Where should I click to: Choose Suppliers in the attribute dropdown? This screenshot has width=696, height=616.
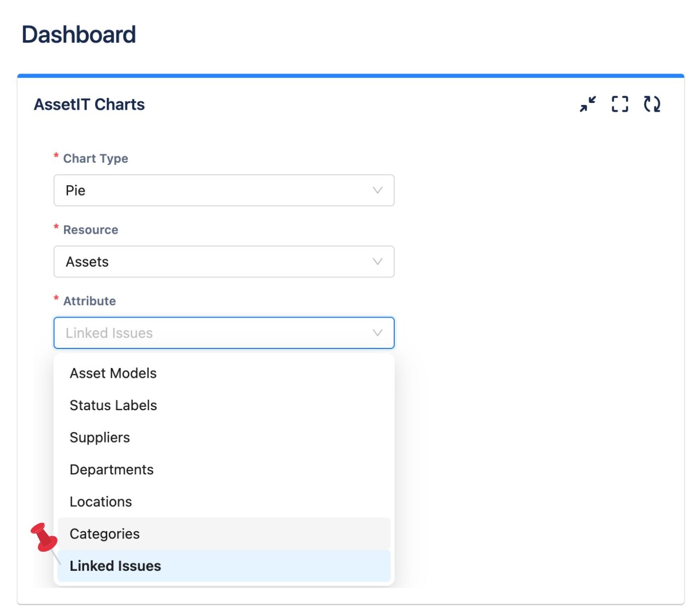coord(100,438)
